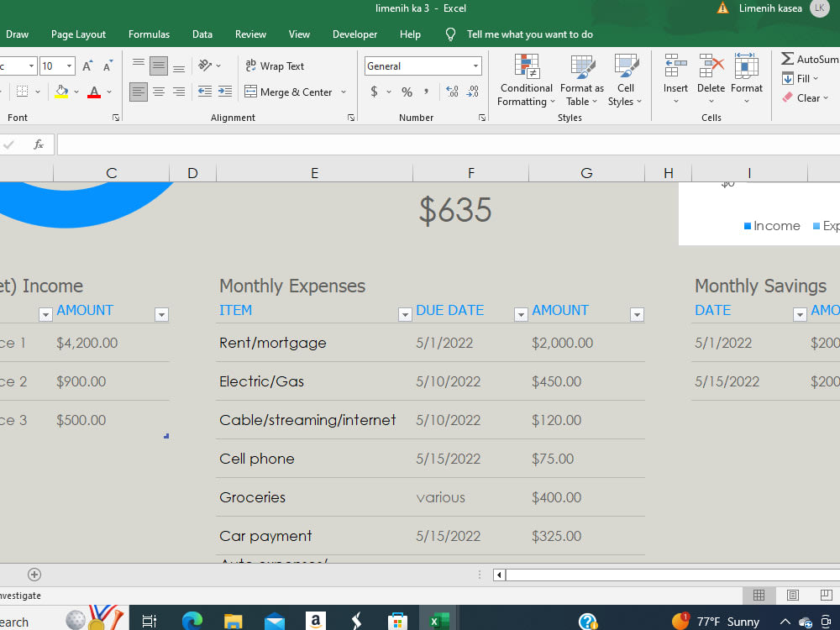This screenshot has height=630, width=840.
Task: Increase font size with the A up icon
Action: 87,66
